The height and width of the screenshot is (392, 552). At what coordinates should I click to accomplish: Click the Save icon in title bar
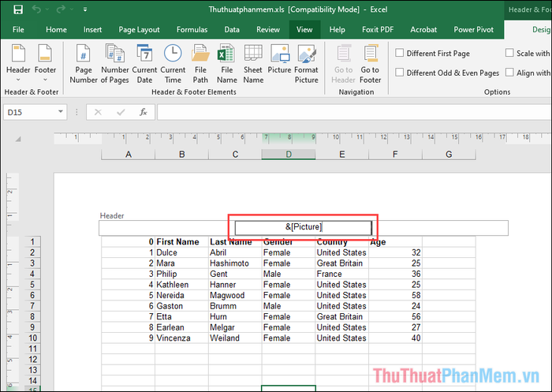(x=17, y=9)
